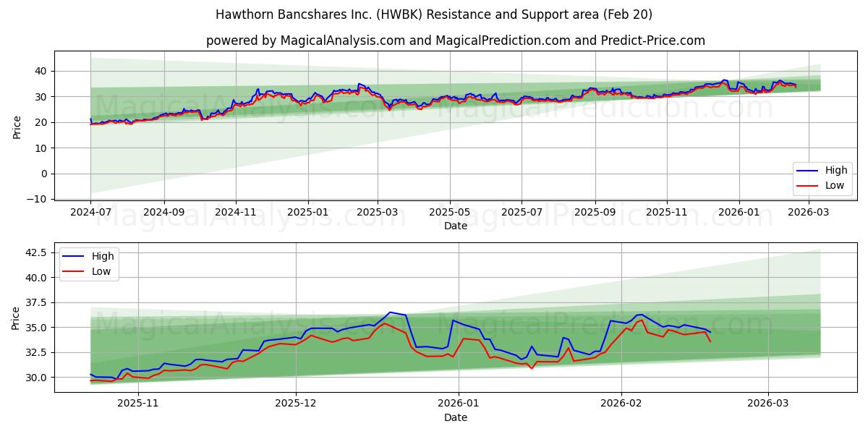This screenshot has height=434, width=868.
Task: Click the 2025-09 date label on top axis
Action: point(595,213)
